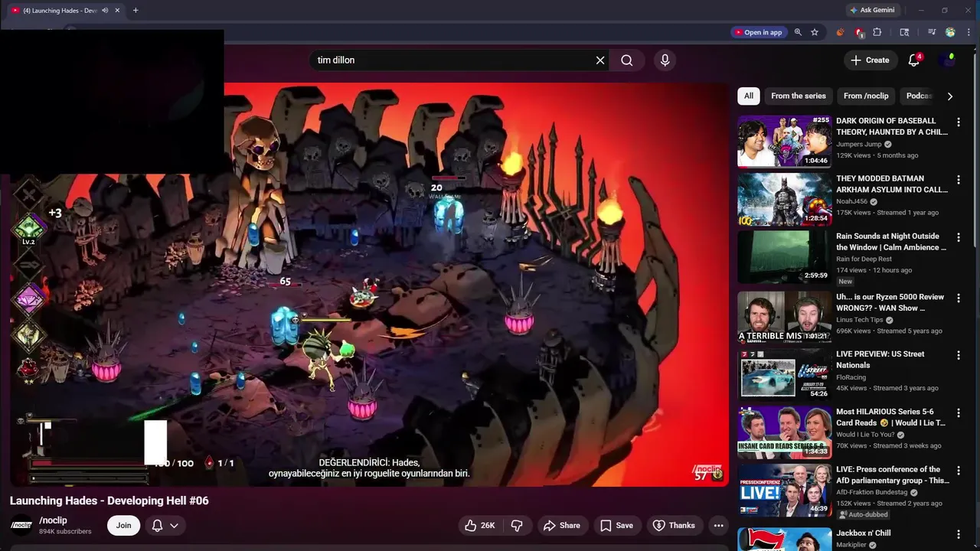Image resolution: width=980 pixels, height=551 pixels.
Task: Open the Extensions puzzle icon
Action: (877, 32)
